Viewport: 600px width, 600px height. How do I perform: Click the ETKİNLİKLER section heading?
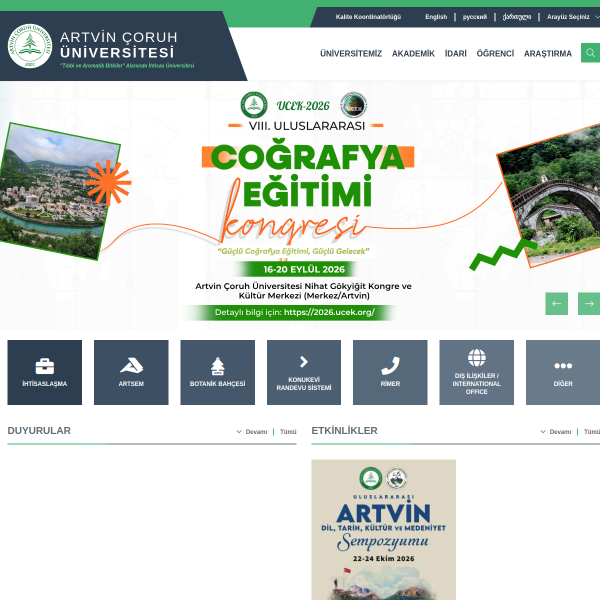pos(344,430)
